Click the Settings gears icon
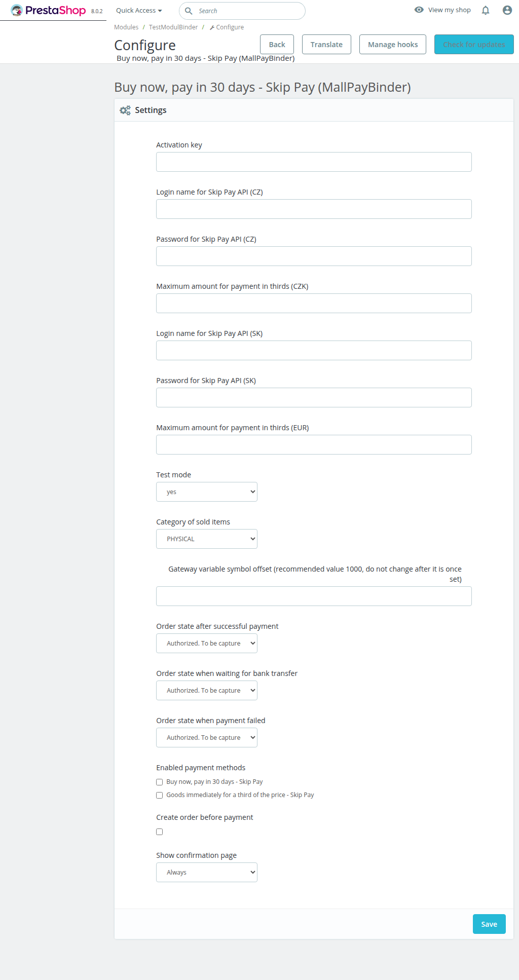 [x=125, y=110]
